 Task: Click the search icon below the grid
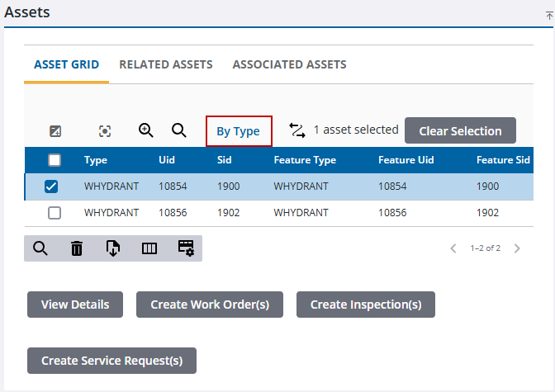click(x=40, y=248)
